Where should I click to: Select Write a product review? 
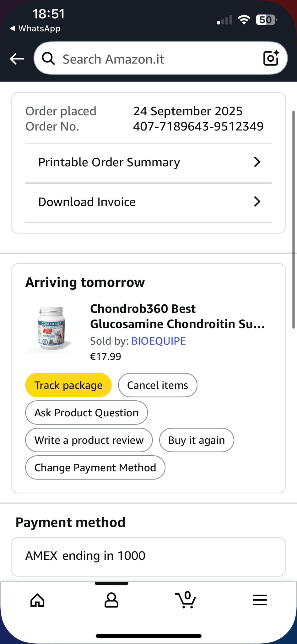89,440
